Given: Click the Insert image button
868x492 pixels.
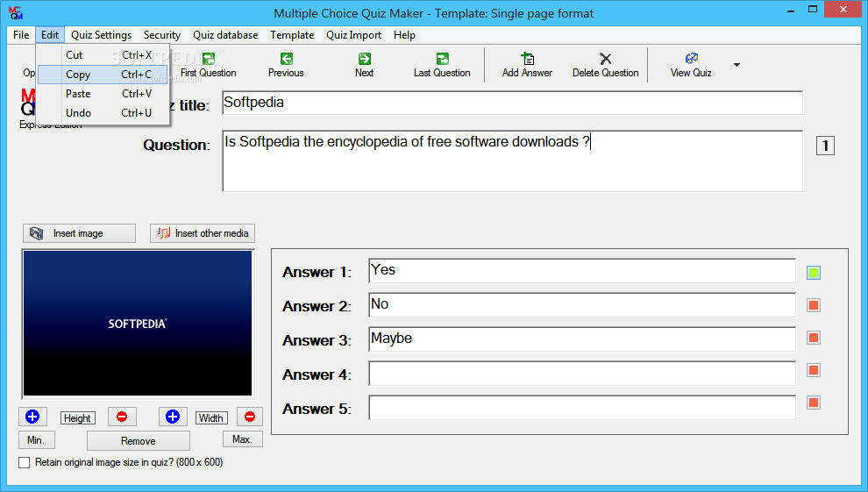Looking at the screenshot, I should click(x=79, y=233).
